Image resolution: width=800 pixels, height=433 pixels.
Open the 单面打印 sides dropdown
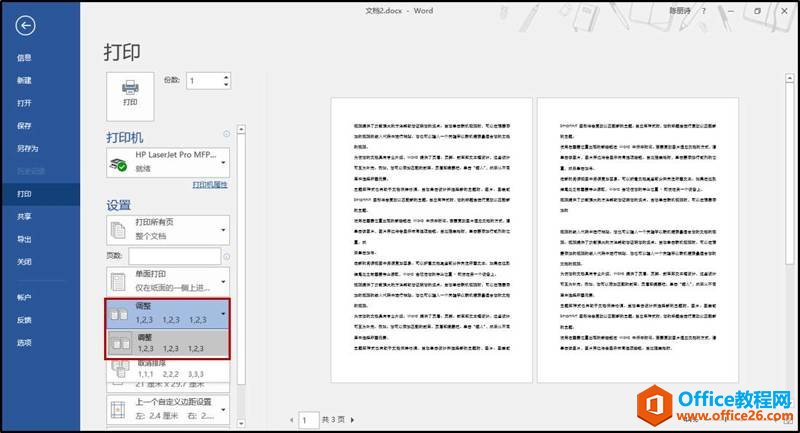[x=224, y=280]
